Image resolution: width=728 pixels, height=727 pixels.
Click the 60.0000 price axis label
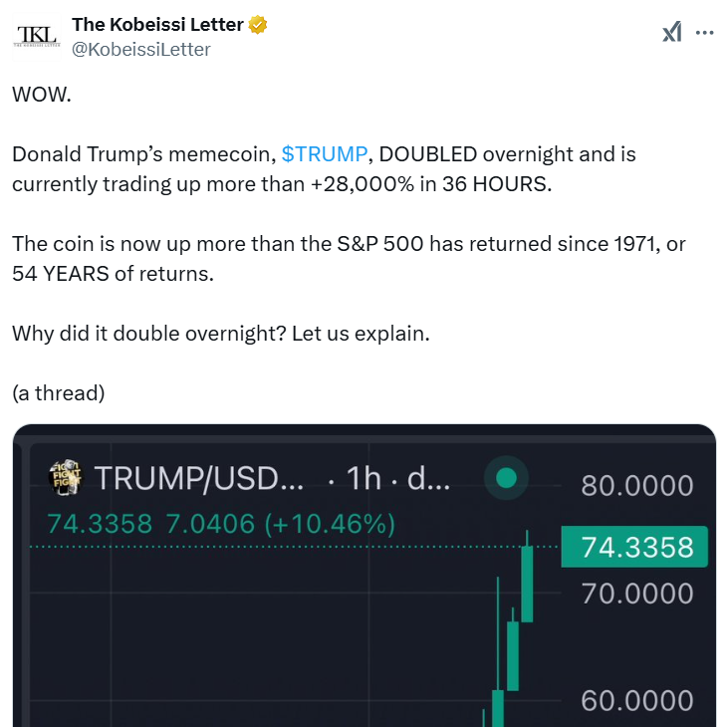(636, 700)
